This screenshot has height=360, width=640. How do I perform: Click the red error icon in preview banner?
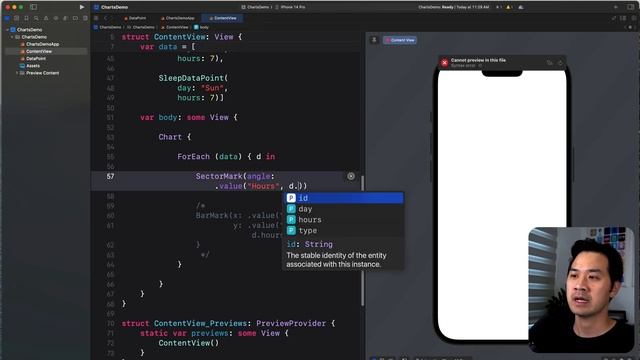pyautogui.click(x=444, y=62)
